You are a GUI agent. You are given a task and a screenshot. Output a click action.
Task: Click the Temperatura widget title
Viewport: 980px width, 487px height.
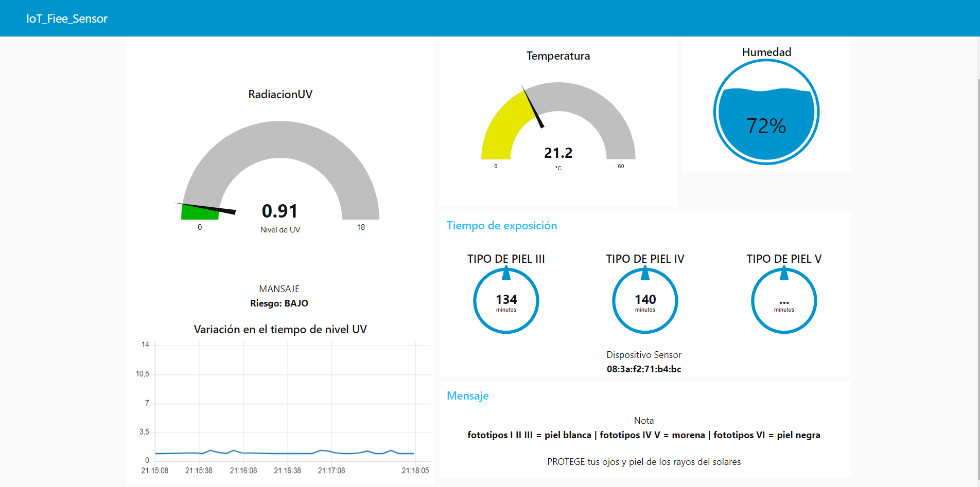558,56
